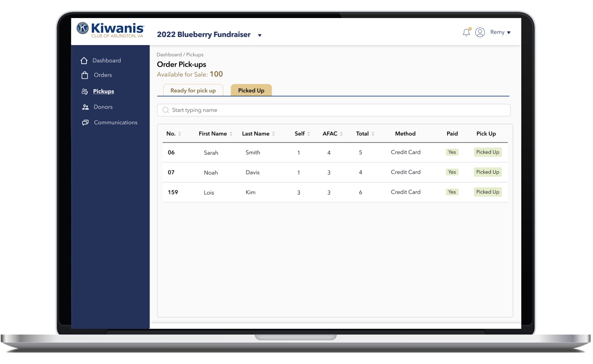Screen dimensions: 593x364
Task: Click order number 07
Action: [171, 172]
